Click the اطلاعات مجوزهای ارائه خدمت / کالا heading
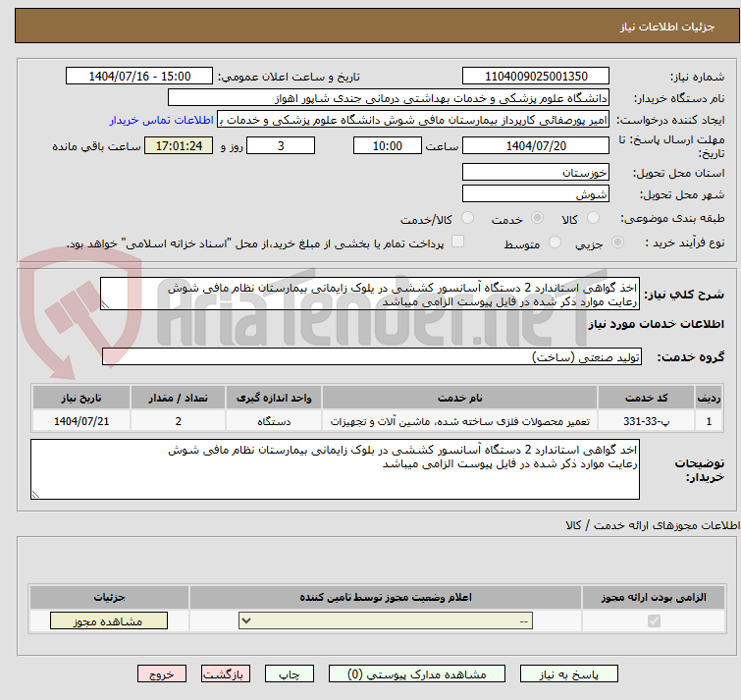Viewport: 741px width, 700px height. point(652,525)
